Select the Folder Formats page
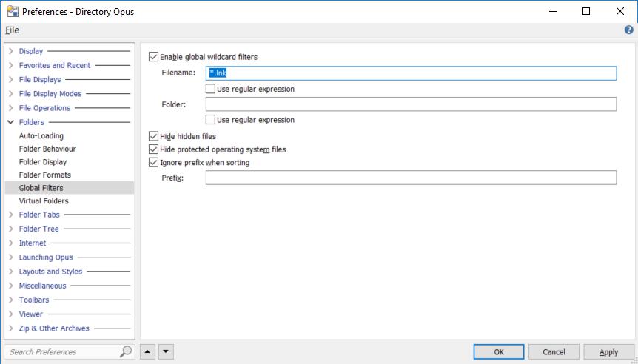The height and width of the screenshot is (364, 638). point(44,175)
